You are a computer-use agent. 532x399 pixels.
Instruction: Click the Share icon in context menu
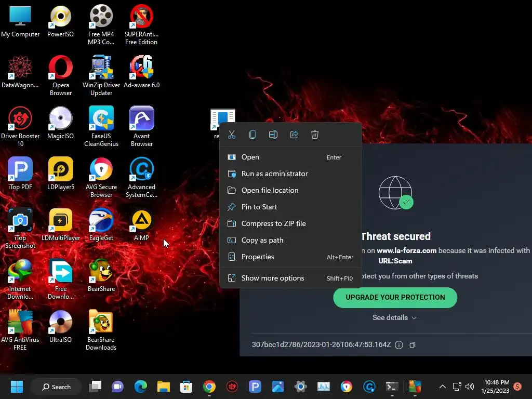[x=294, y=135]
